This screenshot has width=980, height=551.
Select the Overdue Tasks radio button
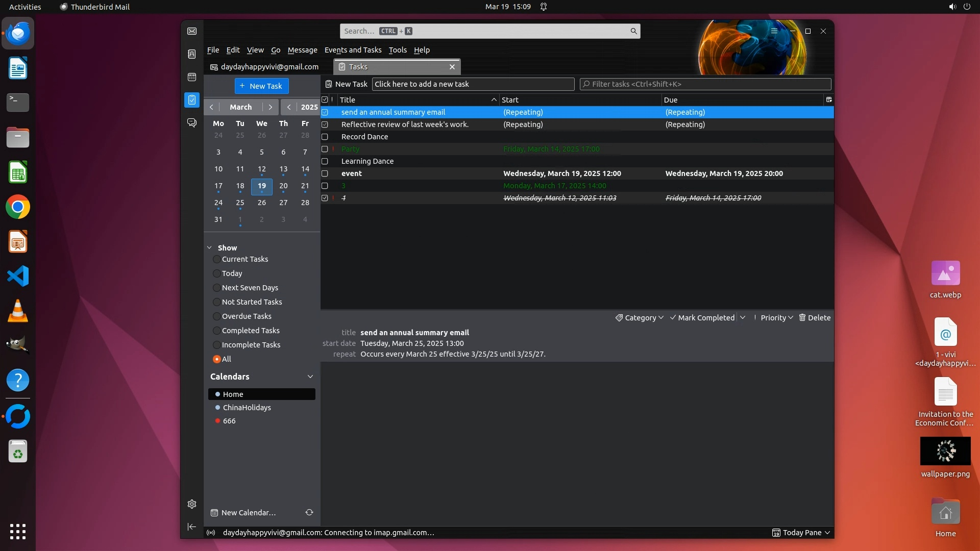pyautogui.click(x=217, y=316)
